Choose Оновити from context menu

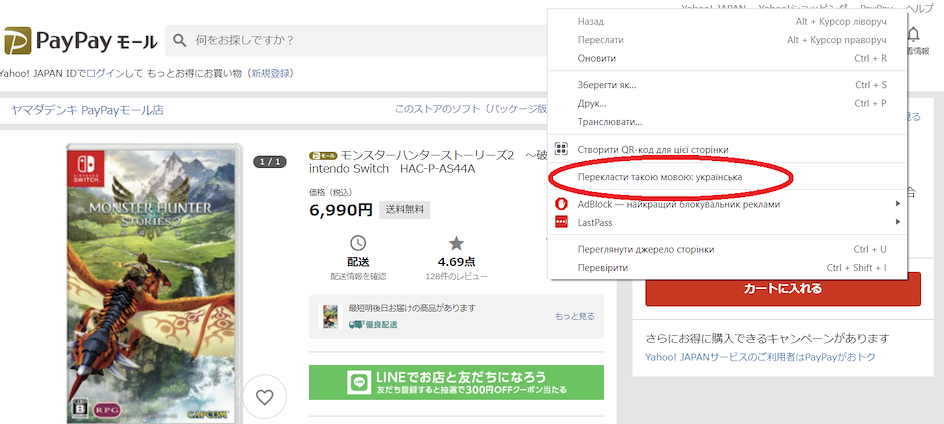coord(727,58)
